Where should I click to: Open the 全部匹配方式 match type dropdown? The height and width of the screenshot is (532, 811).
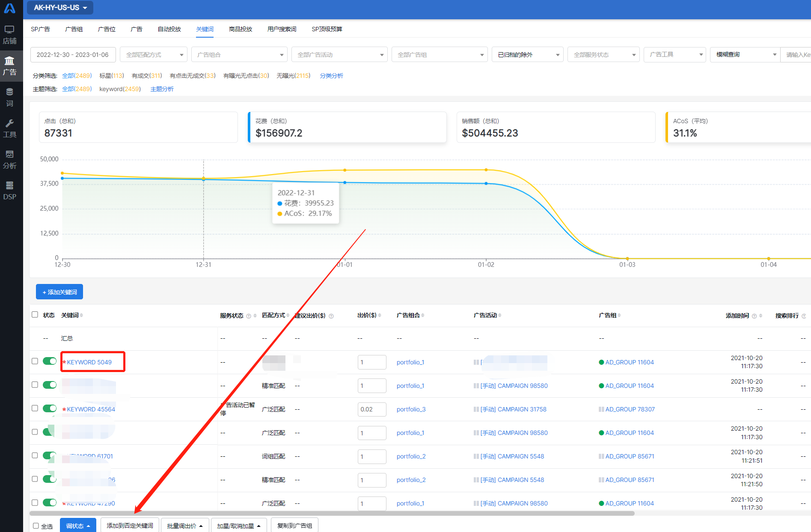pyautogui.click(x=154, y=55)
